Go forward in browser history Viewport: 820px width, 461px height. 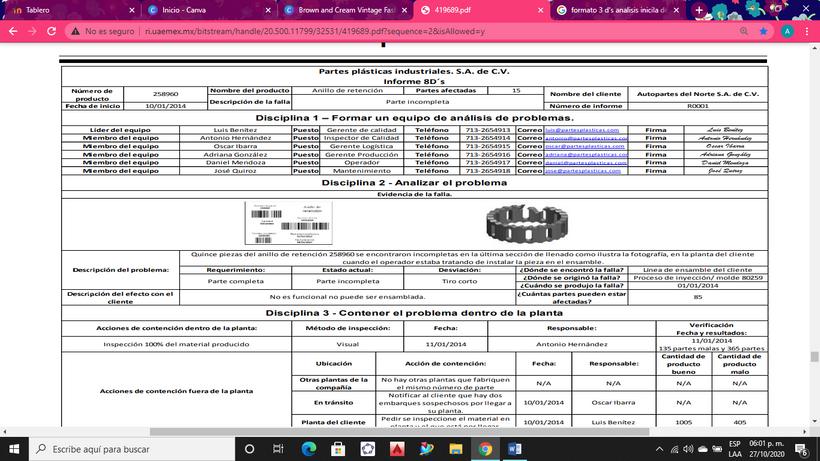pyautogui.click(x=32, y=31)
